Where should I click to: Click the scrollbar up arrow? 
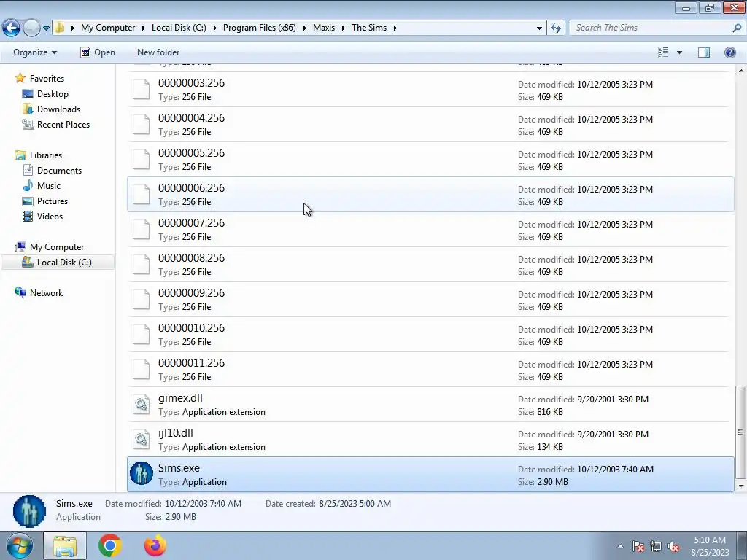click(x=740, y=71)
